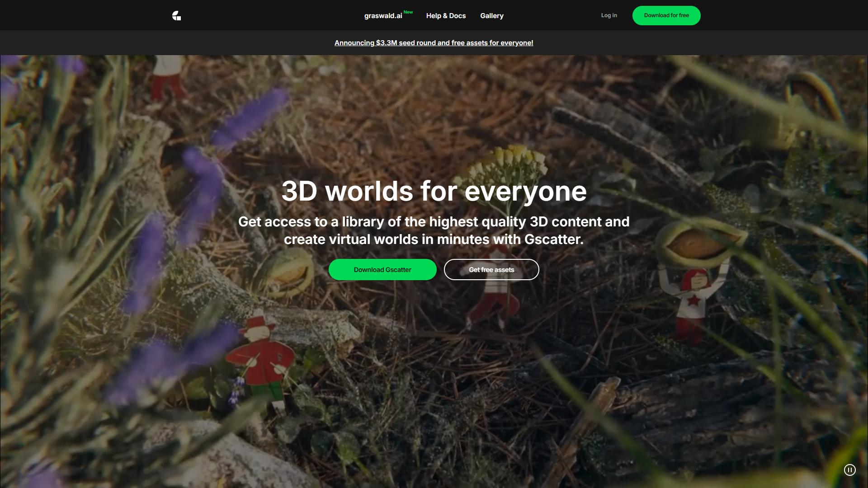Screen dimensions: 868x488
Task: Go to the Gallery page
Action: pyautogui.click(x=491, y=16)
